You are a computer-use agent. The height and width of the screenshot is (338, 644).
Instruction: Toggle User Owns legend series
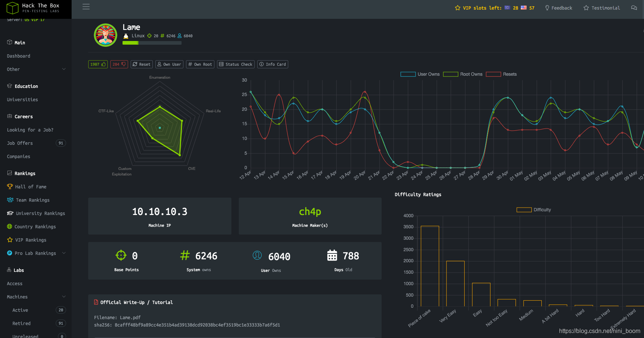point(420,74)
